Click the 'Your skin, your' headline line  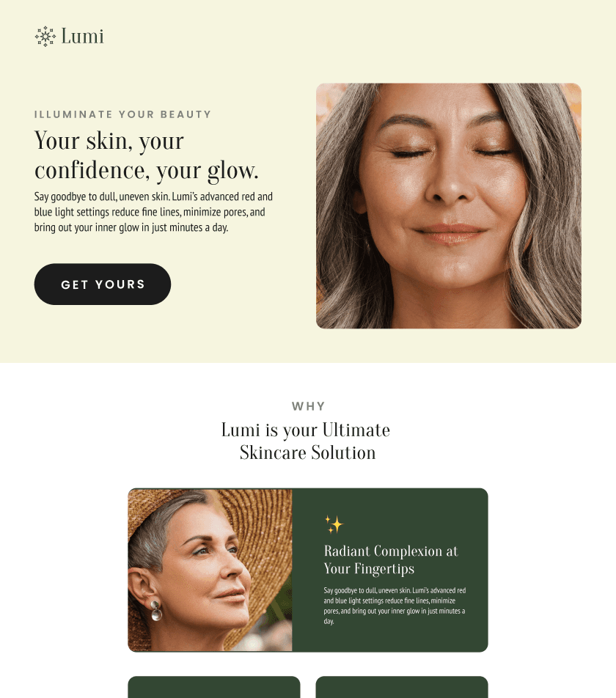[x=109, y=141]
